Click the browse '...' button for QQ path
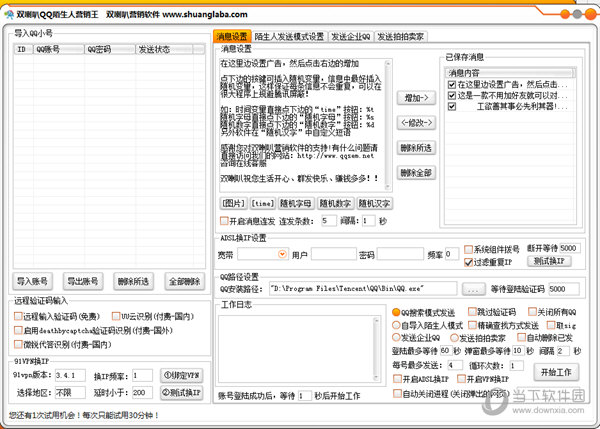Image resolution: width=600 pixels, height=429 pixels. click(474, 290)
